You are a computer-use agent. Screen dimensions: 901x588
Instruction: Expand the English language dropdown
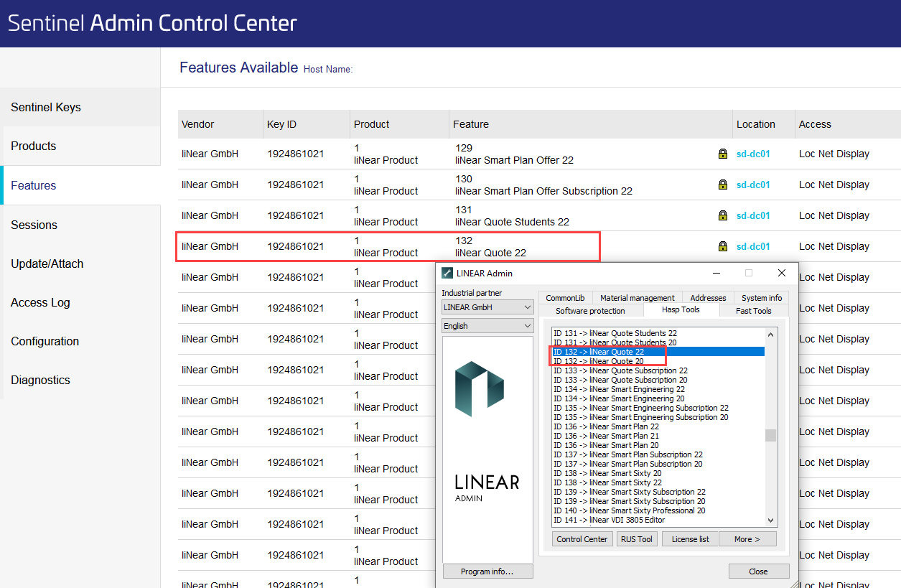(x=487, y=325)
